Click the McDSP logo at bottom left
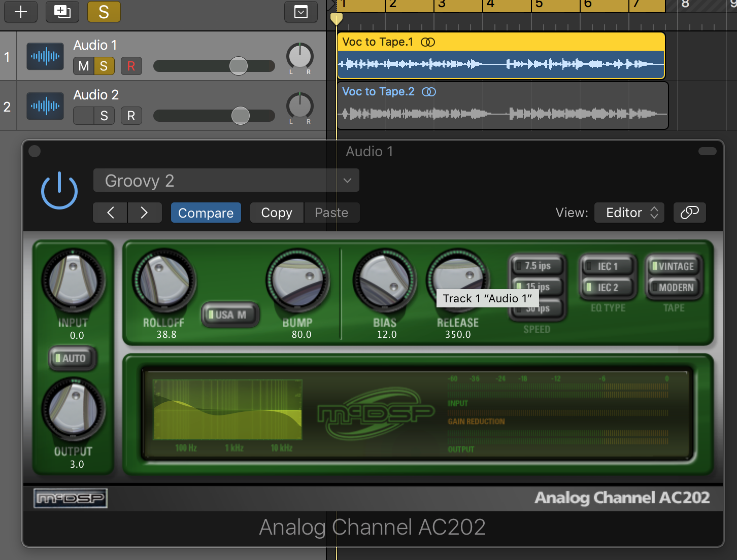Screen dimensions: 737x560 point(71,499)
